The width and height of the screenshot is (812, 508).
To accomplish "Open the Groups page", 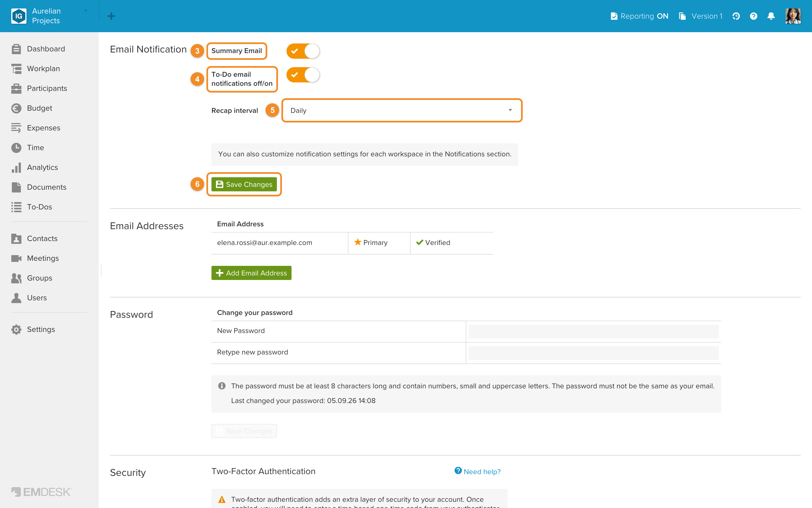I will pos(32,278).
